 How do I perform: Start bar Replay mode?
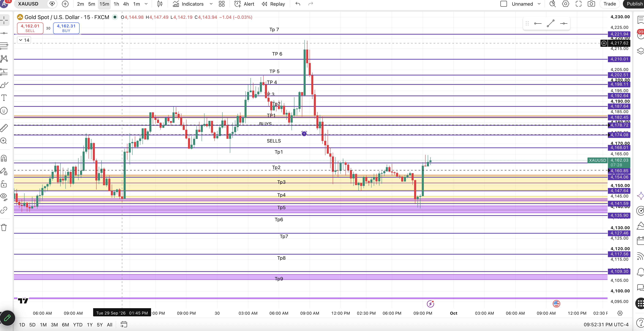tap(273, 4)
